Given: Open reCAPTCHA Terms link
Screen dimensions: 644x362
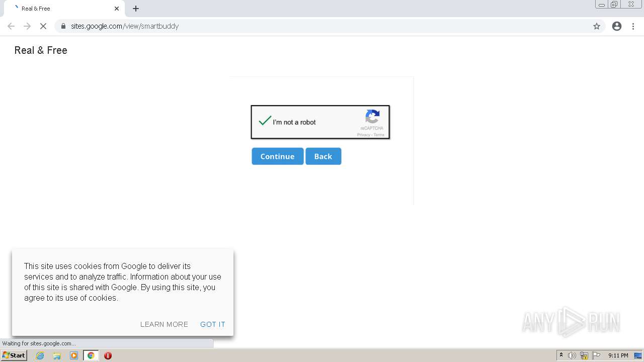Looking at the screenshot, I should 379,135.
